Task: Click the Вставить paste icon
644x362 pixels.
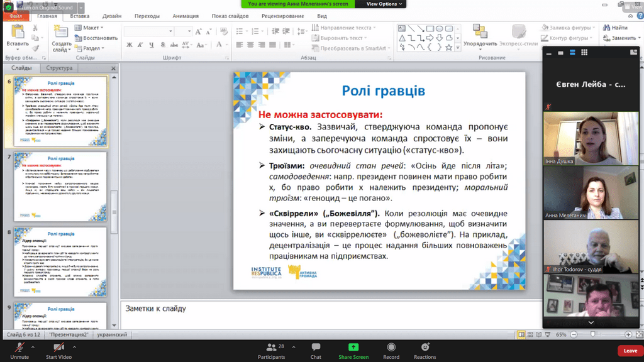Action: 17,31
